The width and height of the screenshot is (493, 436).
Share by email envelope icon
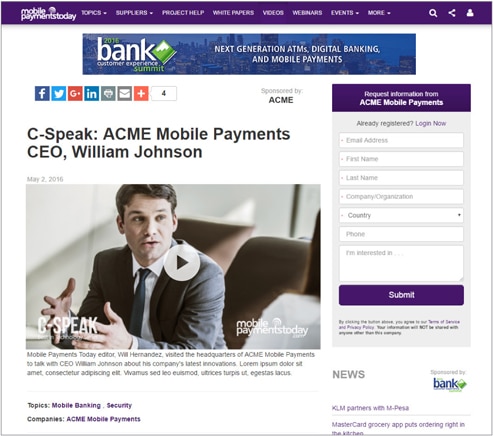[x=125, y=94]
